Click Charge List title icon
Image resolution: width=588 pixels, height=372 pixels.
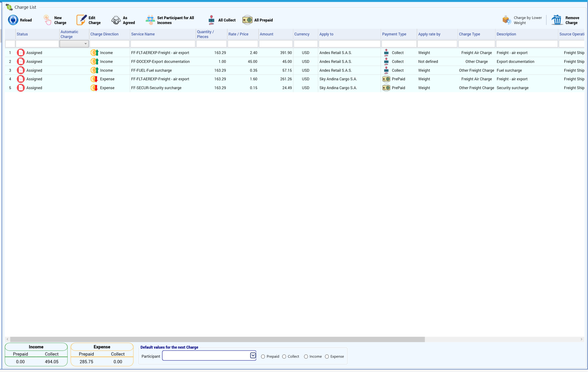pyautogui.click(x=9, y=7)
